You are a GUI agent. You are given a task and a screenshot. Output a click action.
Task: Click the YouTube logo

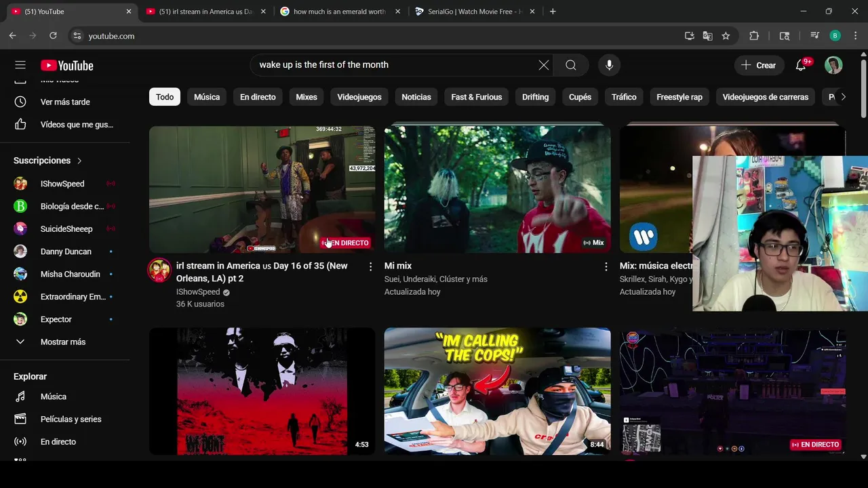click(x=66, y=66)
